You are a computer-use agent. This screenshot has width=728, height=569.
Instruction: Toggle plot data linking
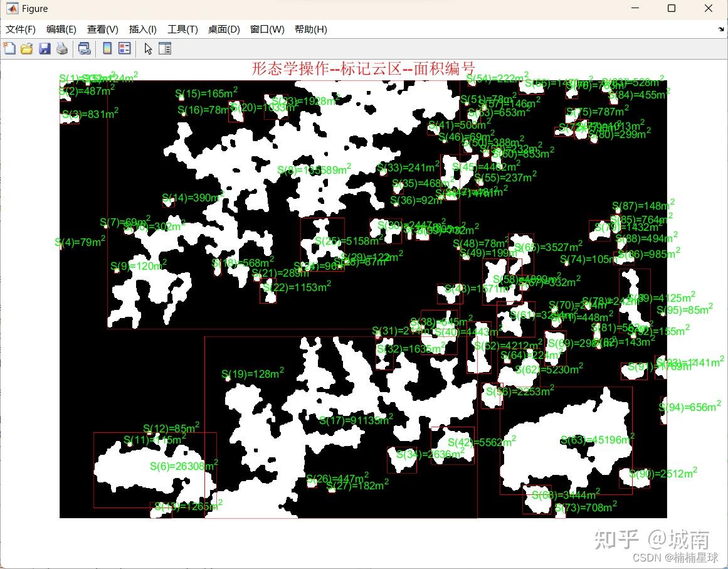pyautogui.click(x=84, y=48)
